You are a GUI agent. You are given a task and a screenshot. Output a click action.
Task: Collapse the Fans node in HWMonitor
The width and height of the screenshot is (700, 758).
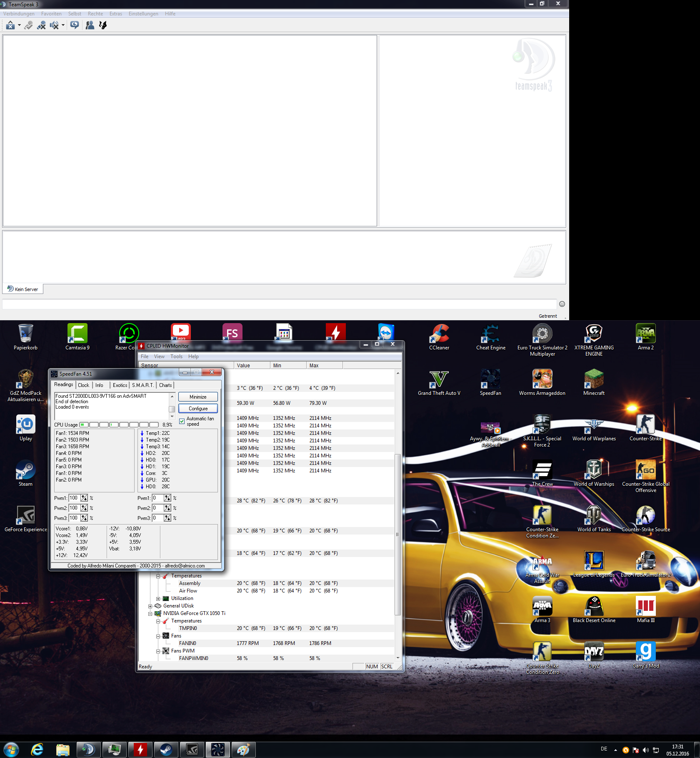(158, 636)
